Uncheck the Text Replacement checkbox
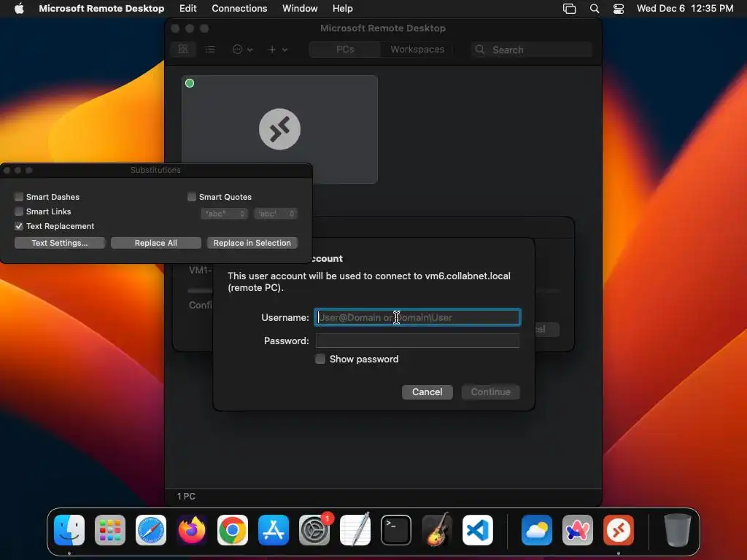The height and width of the screenshot is (560, 747). 19,226
